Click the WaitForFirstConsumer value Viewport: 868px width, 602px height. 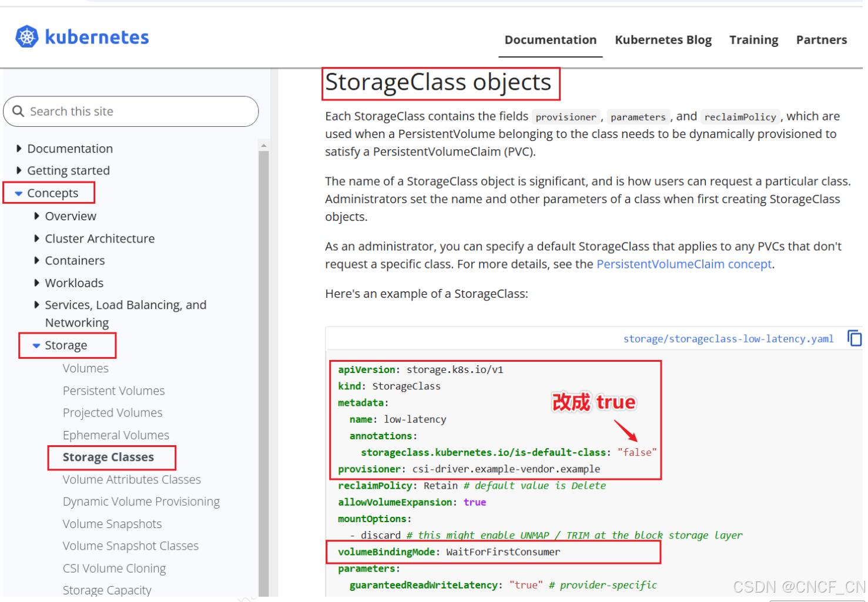tap(503, 552)
